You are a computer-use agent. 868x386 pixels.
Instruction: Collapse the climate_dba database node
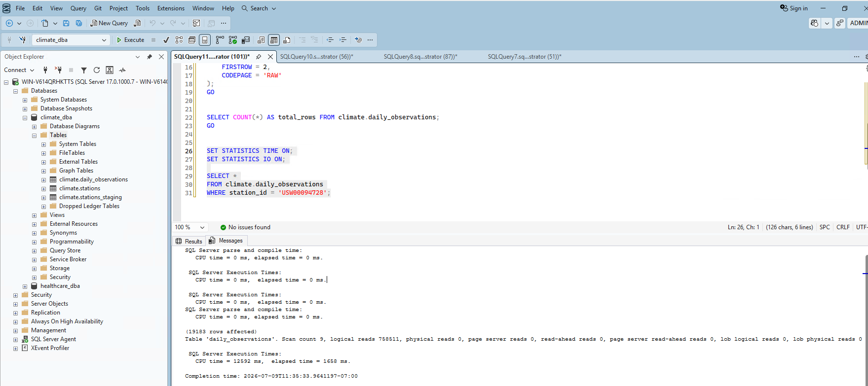click(25, 117)
